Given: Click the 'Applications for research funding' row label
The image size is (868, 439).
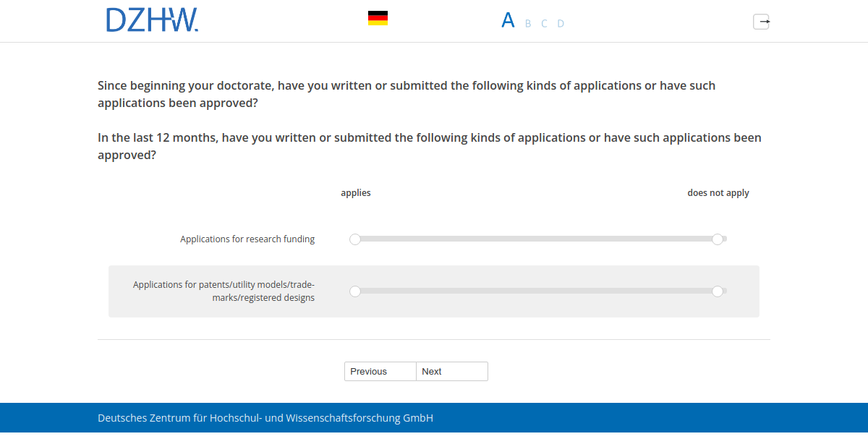Looking at the screenshot, I should click(x=247, y=239).
